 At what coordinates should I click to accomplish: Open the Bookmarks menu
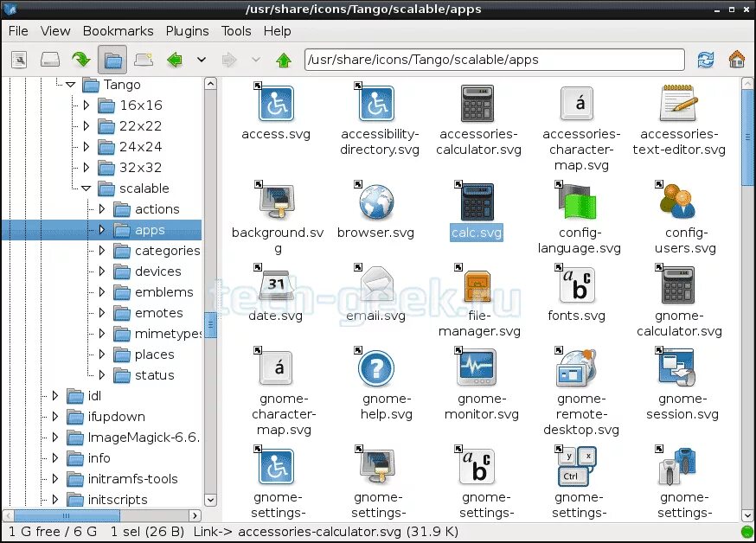tap(119, 31)
